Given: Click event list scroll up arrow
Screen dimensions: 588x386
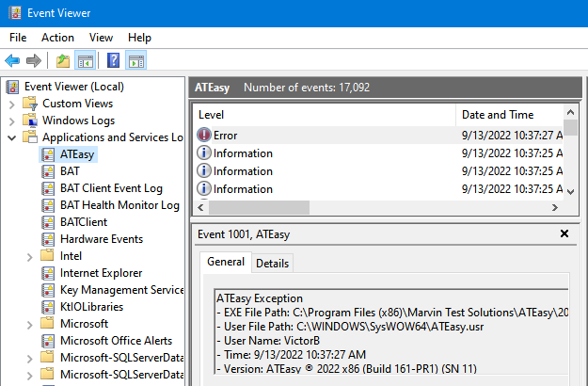Looking at the screenshot, I should coord(570,112).
